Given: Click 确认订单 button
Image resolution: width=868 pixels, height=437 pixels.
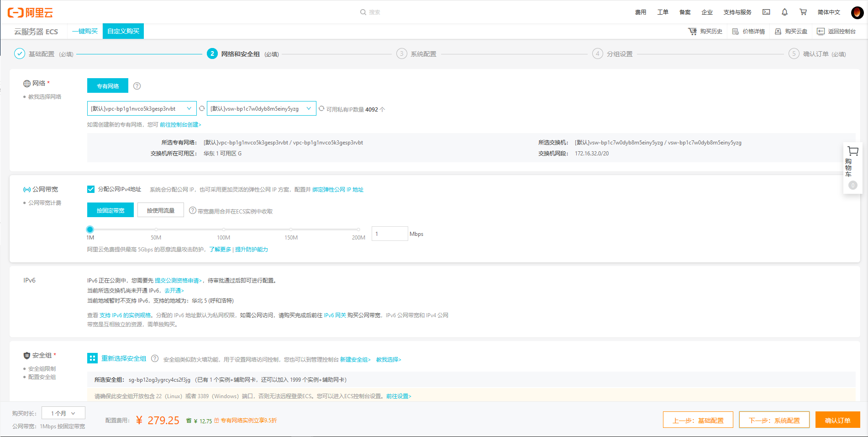Looking at the screenshot, I should coord(838,420).
